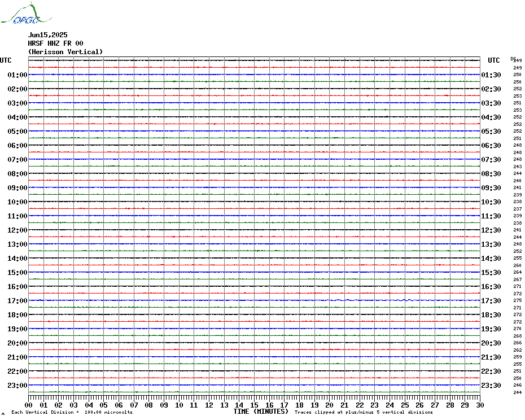Click 'Each Vertical Division = 100.00 microvolts' note
Viewport: 525px width, 420px height.
72,412
